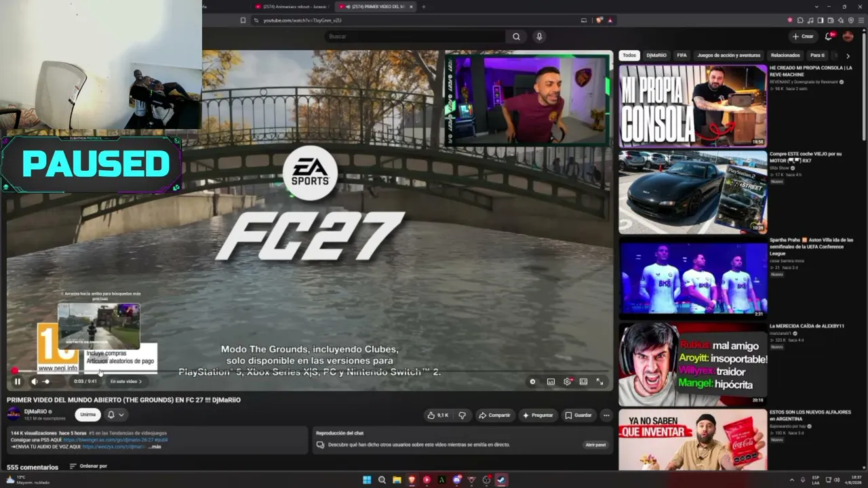
Task: Open Windows taskbar search
Action: click(382, 480)
